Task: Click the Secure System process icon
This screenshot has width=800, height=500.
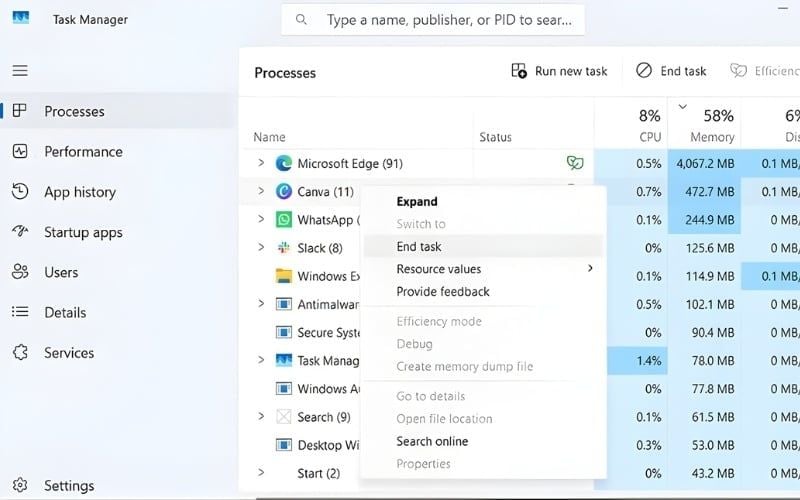Action: 284,332
